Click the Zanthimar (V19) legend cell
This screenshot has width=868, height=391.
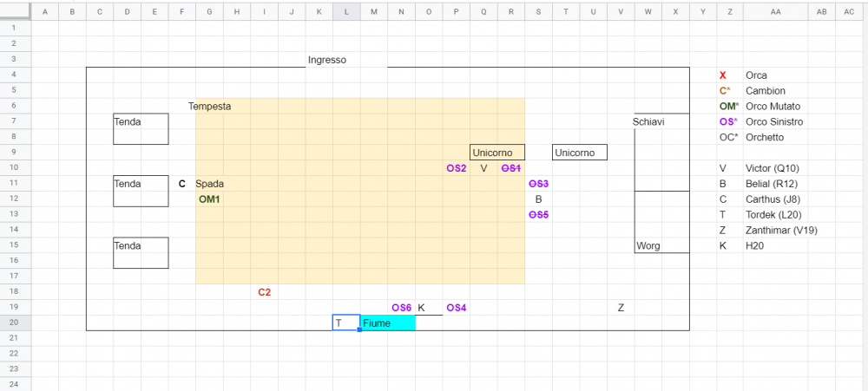[781, 231]
